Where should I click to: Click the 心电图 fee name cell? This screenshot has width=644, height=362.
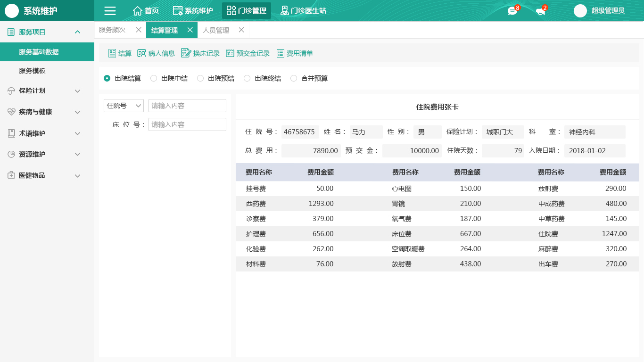pyautogui.click(x=402, y=189)
